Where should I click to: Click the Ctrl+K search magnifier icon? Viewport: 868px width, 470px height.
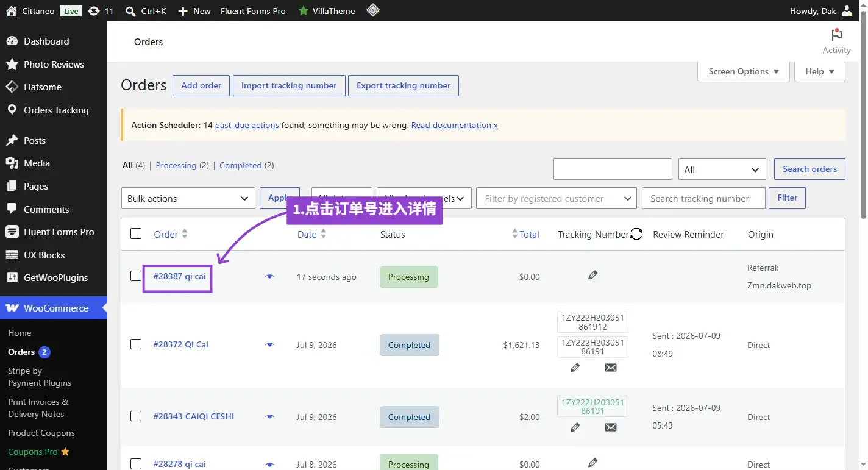(x=130, y=11)
